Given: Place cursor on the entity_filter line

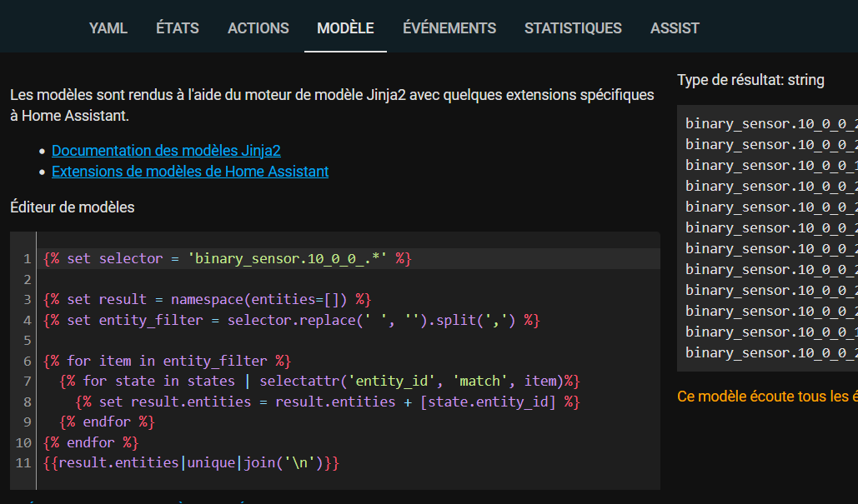Looking at the screenshot, I should (348, 321).
